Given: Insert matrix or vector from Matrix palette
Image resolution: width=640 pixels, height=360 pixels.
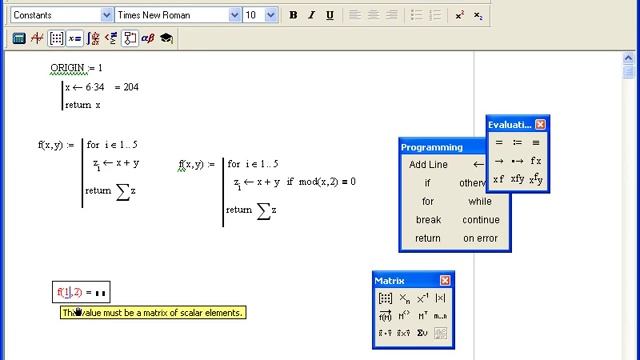Looking at the screenshot, I should click(x=385, y=298).
